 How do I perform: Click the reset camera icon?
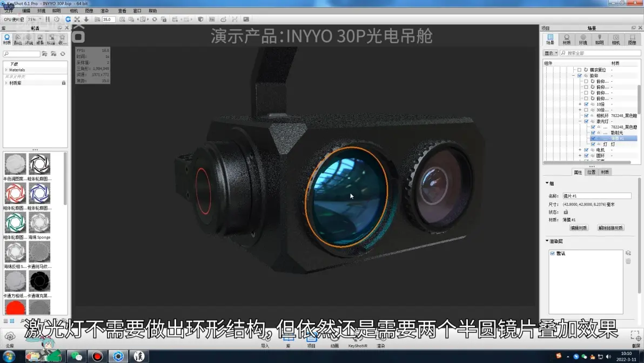(x=155, y=19)
